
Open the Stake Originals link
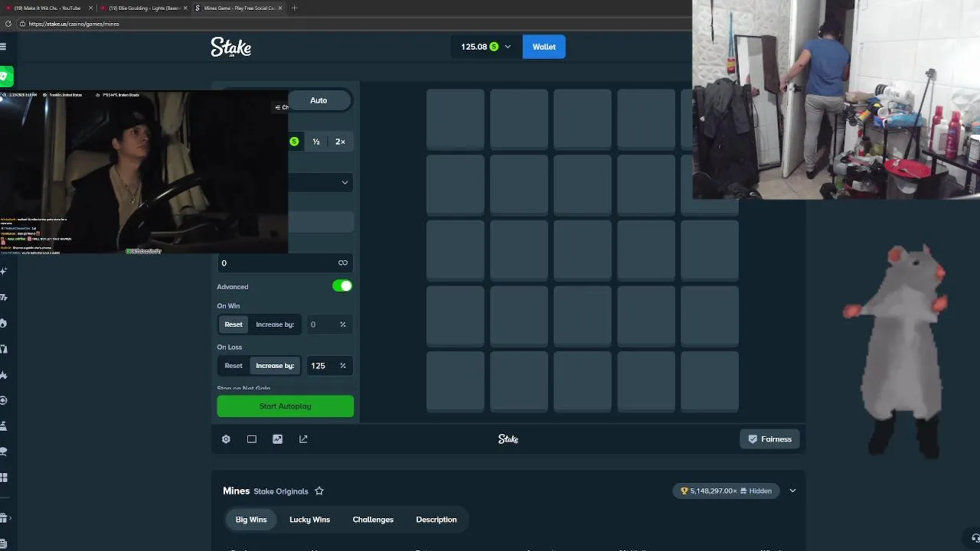coord(281,491)
